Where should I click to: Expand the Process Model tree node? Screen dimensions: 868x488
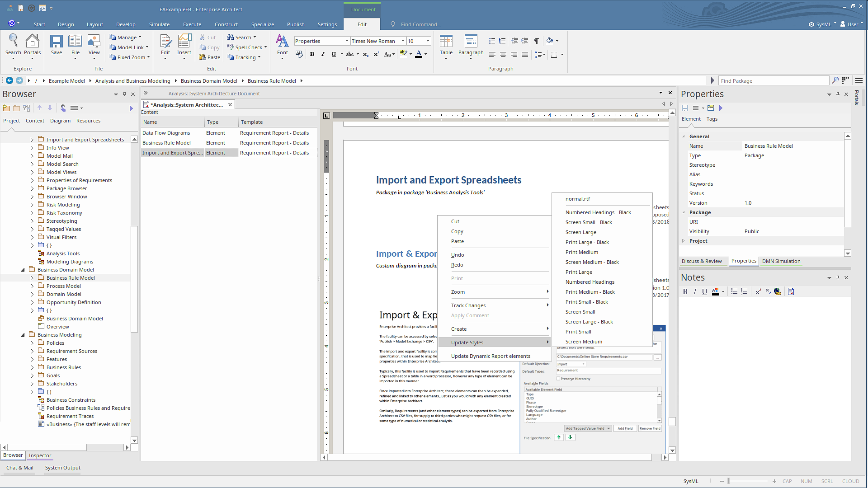point(32,286)
